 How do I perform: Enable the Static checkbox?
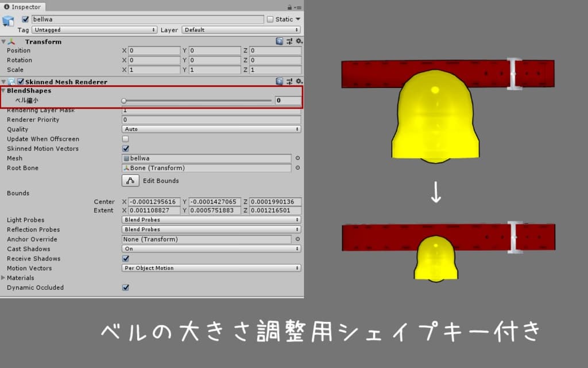tap(270, 19)
